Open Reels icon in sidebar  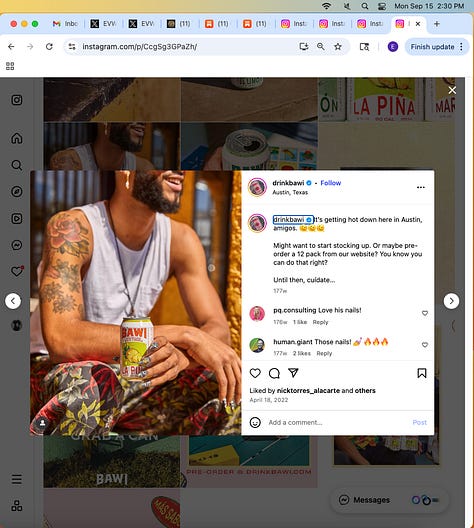coord(17,219)
